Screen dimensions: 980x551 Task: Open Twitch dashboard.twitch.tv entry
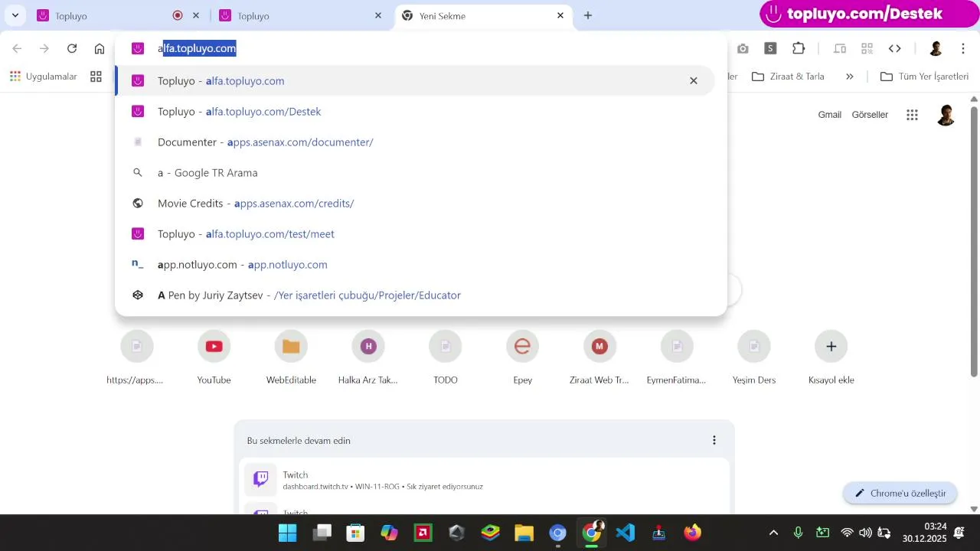(484, 480)
